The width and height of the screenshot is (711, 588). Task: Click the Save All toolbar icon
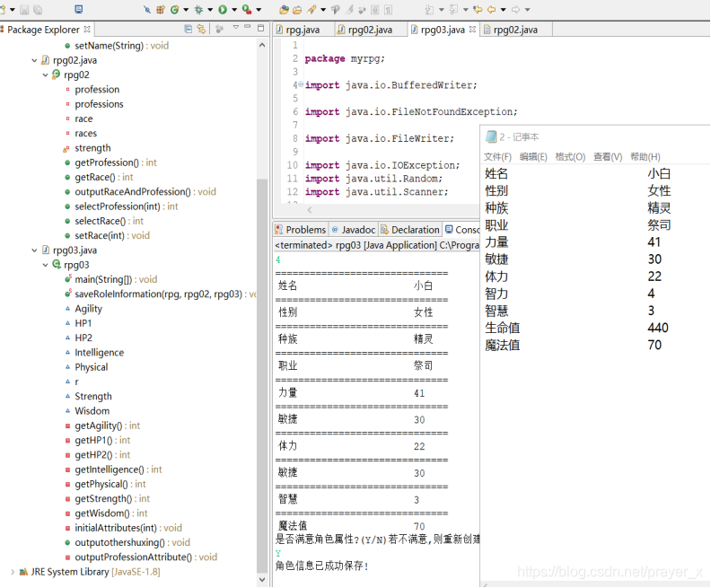[x=38, y=10]
